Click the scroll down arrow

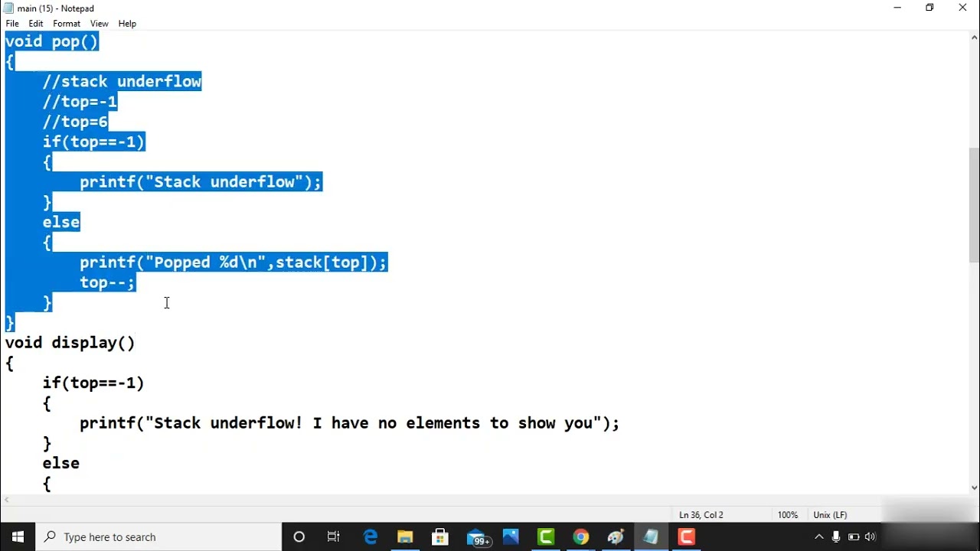point(974,487)
